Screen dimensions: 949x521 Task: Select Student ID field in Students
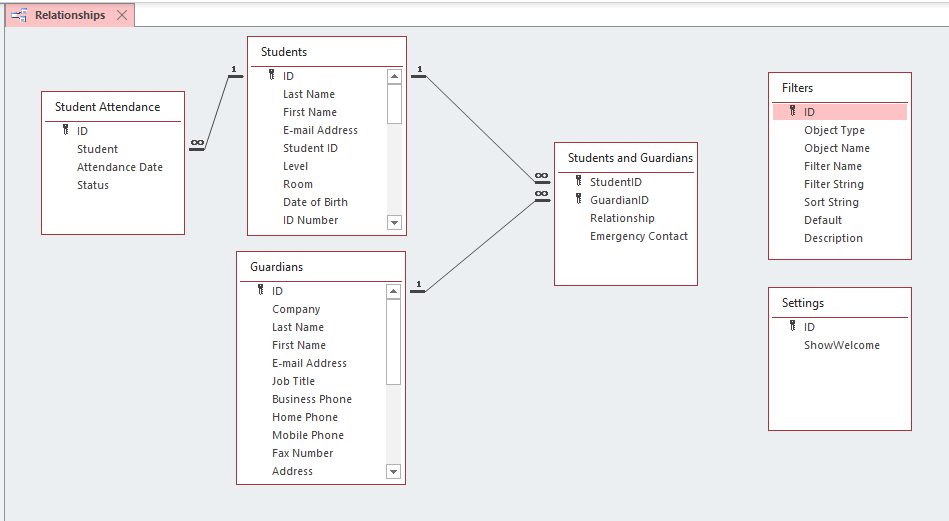310,148
